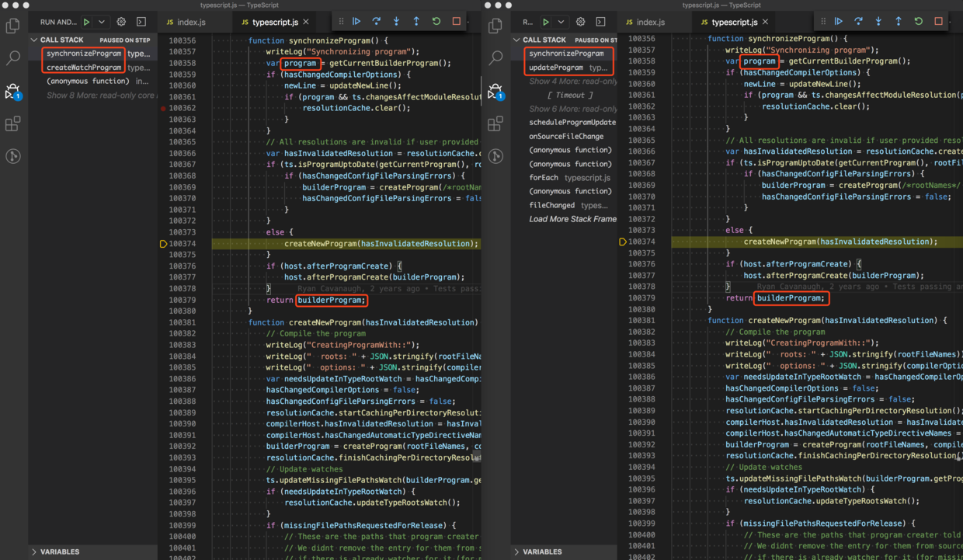The height and width of the screenshot is (560, 963).
Task: Select the createWatchProgram stack frame
Action: (x=84, y=68)
